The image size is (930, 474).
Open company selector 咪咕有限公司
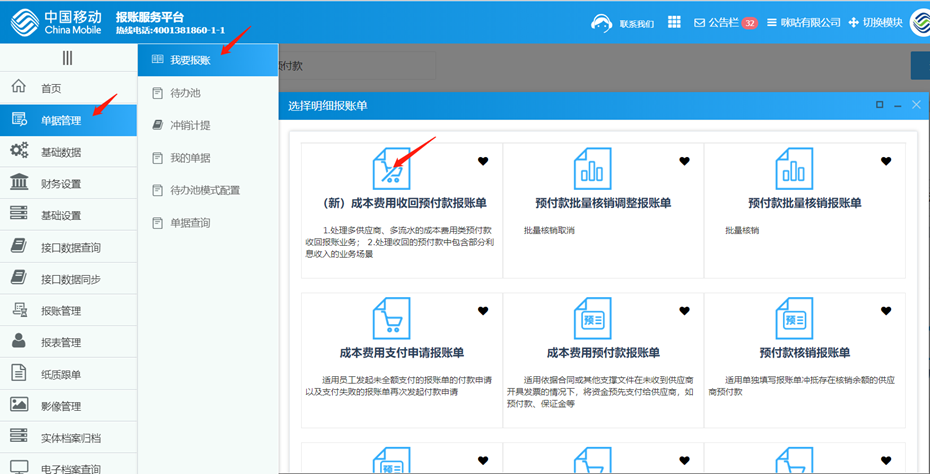pyautogui.click(x=804, y=23)
